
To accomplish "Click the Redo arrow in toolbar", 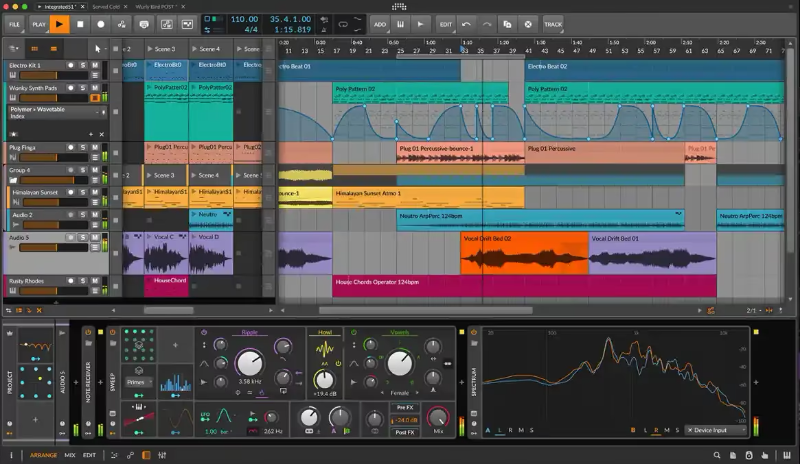I will (x=487, y=24).
